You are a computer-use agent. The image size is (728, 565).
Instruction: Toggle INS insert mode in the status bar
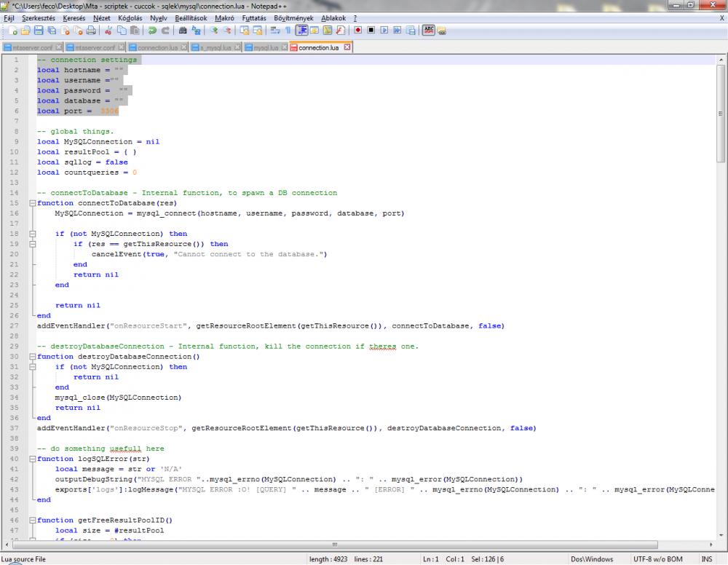(x=706, y=558)
